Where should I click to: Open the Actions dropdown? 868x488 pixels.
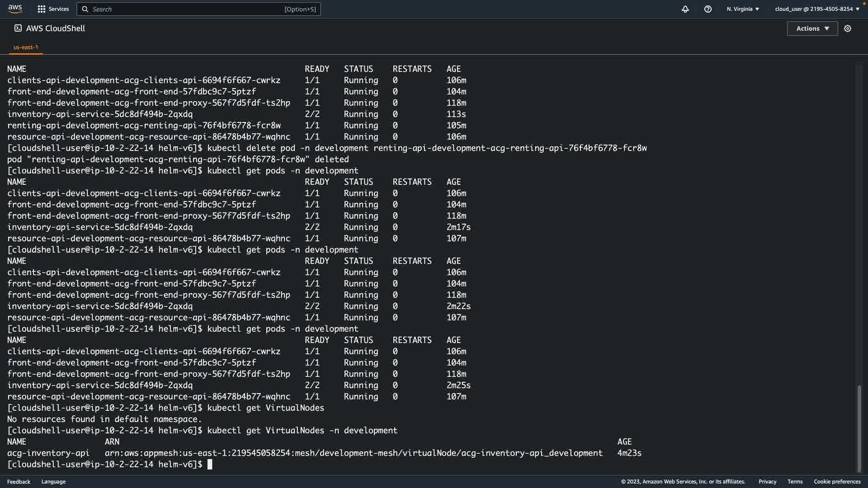tap(812, 28)
